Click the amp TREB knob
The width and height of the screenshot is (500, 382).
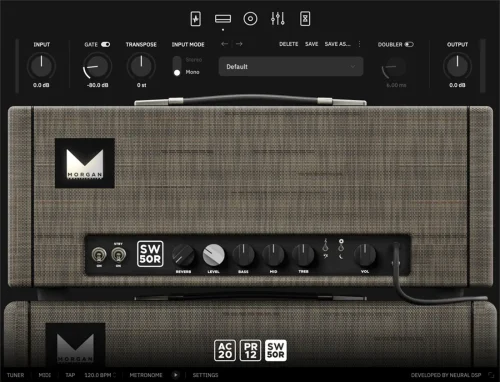[303, 255]
